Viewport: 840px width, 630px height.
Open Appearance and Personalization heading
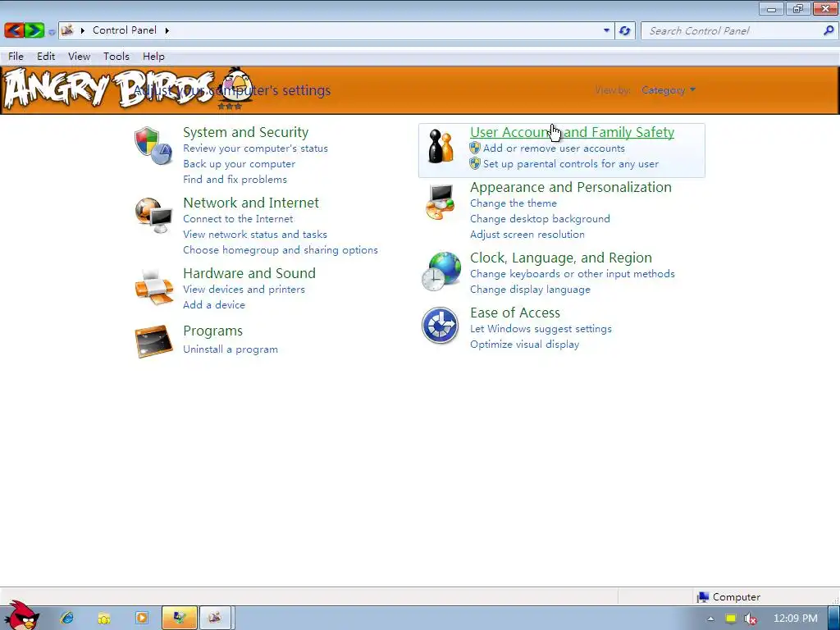pos(571,188)
